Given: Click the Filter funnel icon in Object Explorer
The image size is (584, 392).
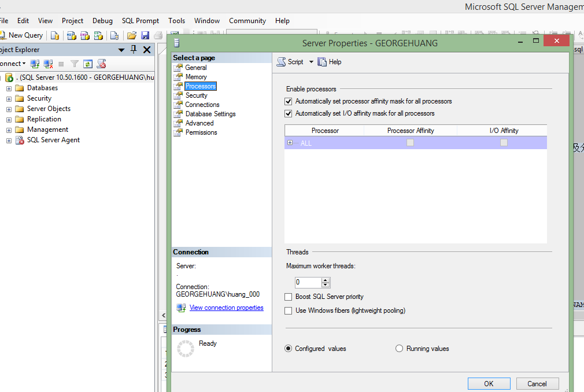Looking at the screenshot, I should (x=75, y=64).
